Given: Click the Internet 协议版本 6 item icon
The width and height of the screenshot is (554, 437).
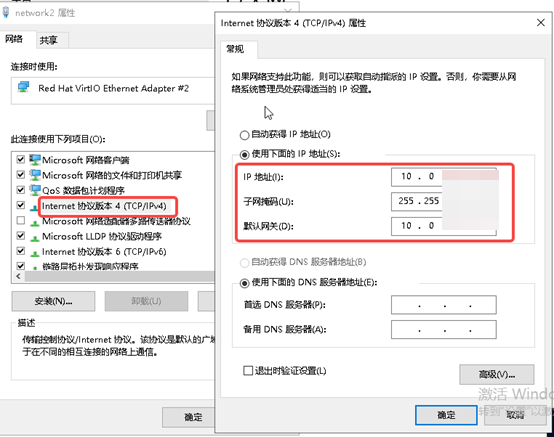Looking at the screenshot, I should 35,253.
